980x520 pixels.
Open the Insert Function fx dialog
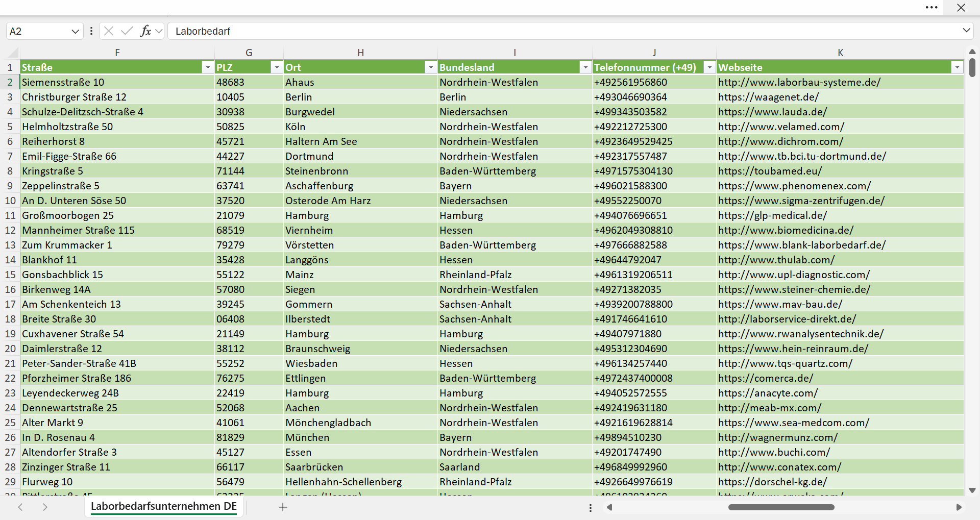point(145,31)
